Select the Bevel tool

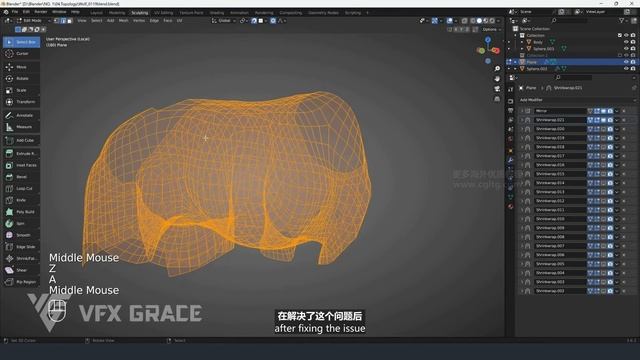point(22,177)
